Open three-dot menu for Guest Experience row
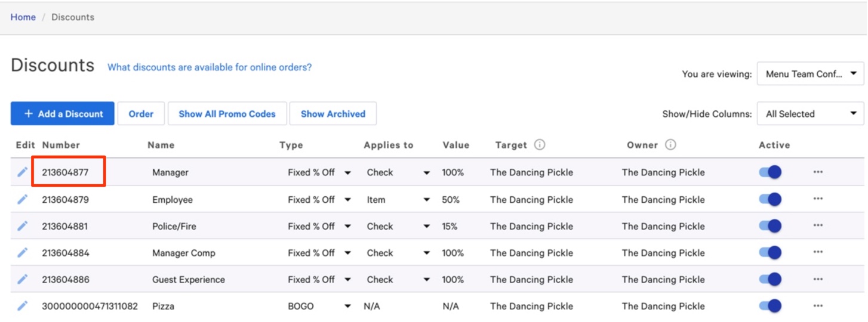This screenshot has height=322, width=868. pyautogui.click(x=818, y=279)
